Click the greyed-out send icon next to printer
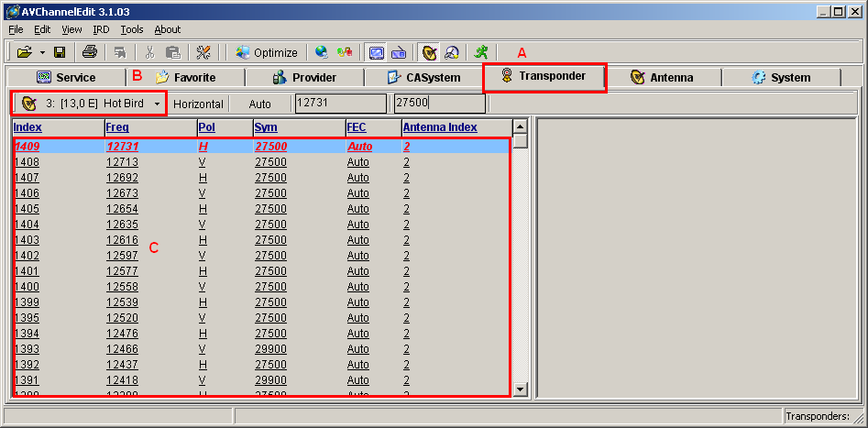The width and height of the screenshot is (868, 428). [120, 52]
